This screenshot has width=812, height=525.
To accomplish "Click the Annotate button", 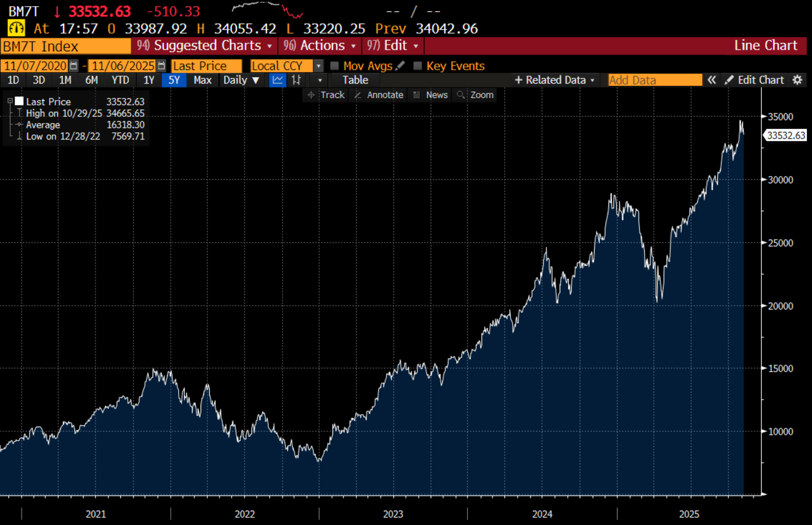I will pos(379,95).
